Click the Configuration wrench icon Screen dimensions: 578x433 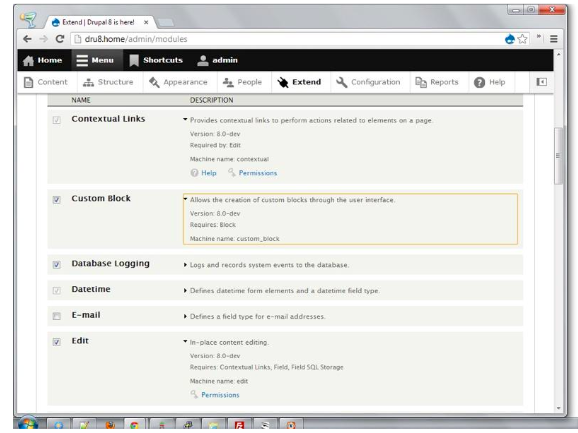tap(342, 82)
